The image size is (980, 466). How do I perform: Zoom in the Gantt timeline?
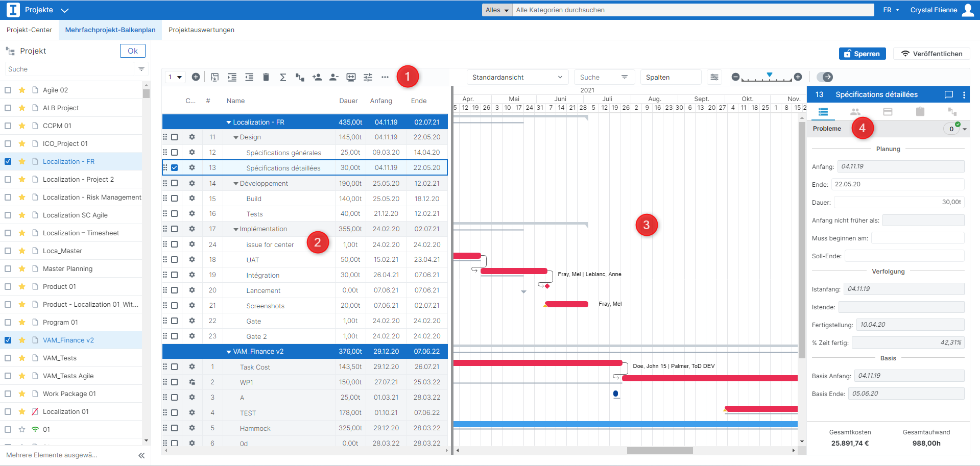point(798,77)
